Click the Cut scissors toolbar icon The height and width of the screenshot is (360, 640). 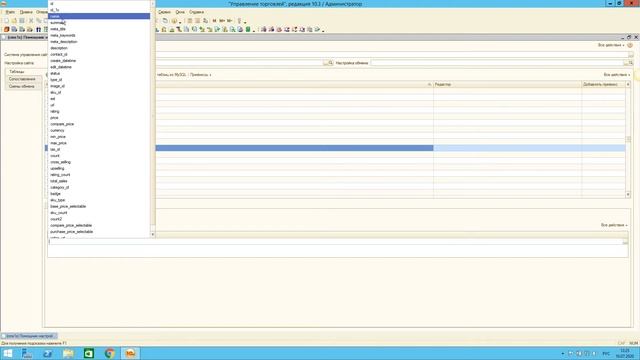[31, 21]
